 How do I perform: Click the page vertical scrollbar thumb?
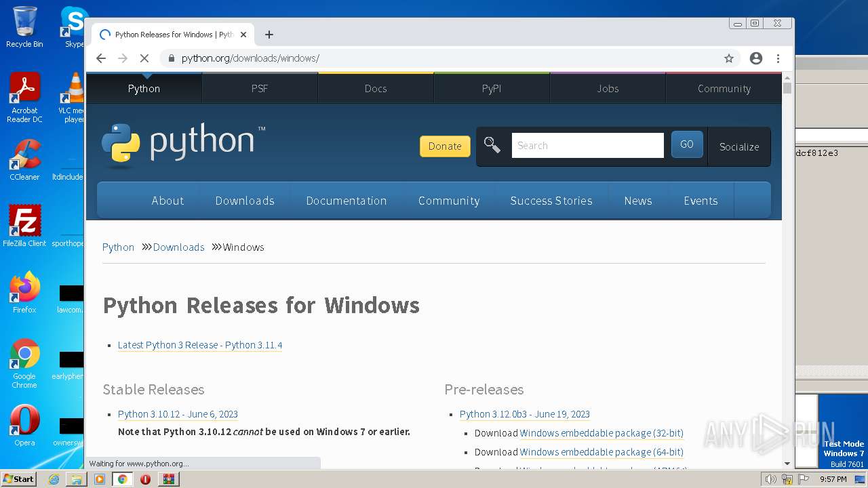[x=787, y=88]
